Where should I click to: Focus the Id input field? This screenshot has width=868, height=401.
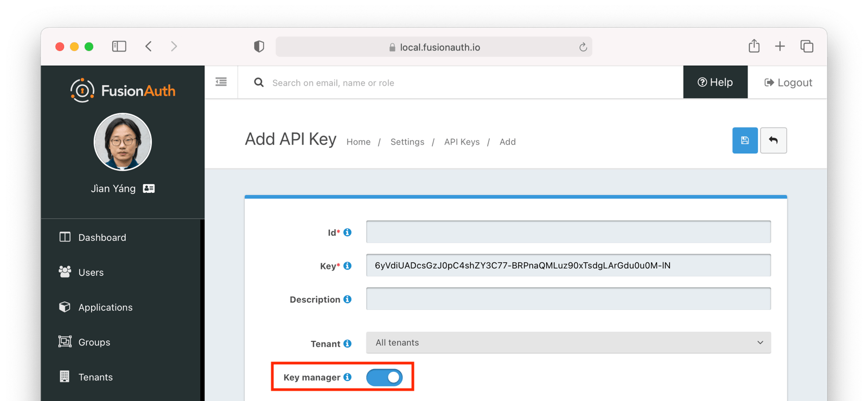pyautogui.click(x=569, y=232)
